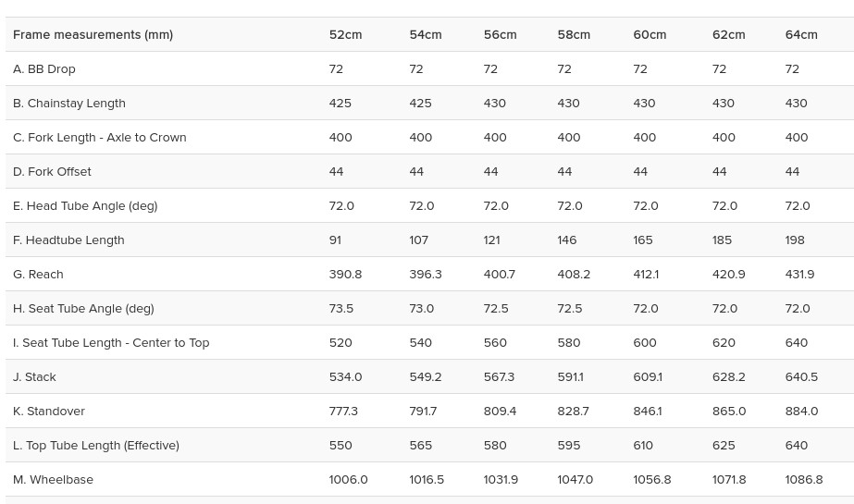This screenshot has width=854, height=504.
Task: Click E. Head Tube Angle (deg) label
Action: tap(85, 205)
